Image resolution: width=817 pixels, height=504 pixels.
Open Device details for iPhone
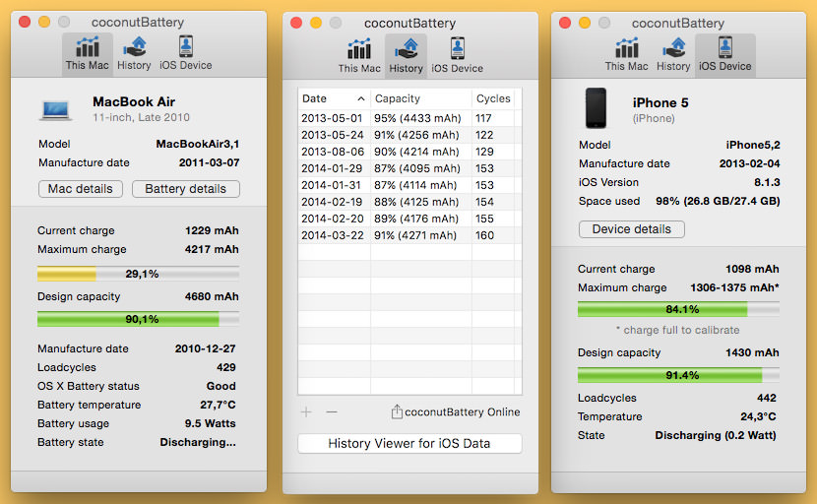click(x=632, y=229)
